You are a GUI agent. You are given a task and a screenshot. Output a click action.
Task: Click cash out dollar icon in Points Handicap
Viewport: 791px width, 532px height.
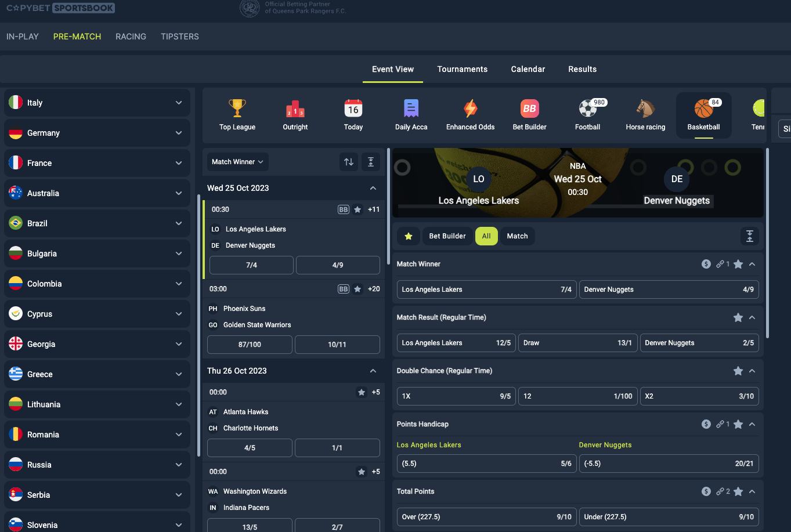coord(706,424)
